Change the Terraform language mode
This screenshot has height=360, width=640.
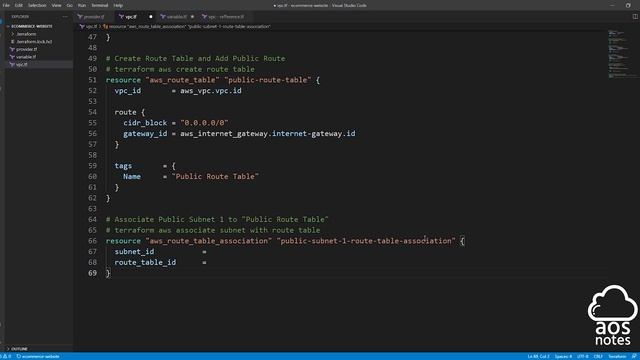(x=617, y=356)
